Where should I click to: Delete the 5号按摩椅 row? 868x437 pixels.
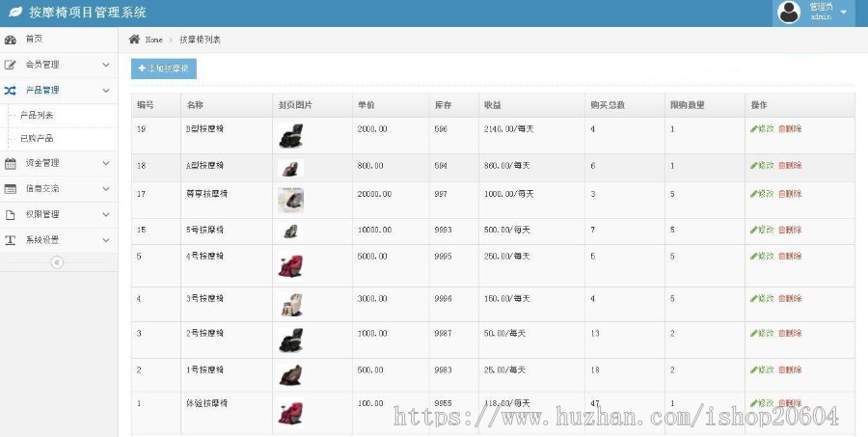pyautogui.click(x=790, y=230)
